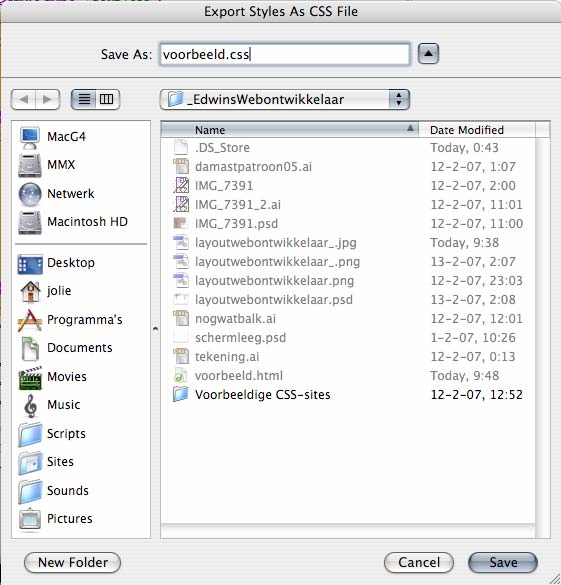Click the Cancel button
Image resolution: width=561 pixels, height=585 pixels.
point(419,562)
